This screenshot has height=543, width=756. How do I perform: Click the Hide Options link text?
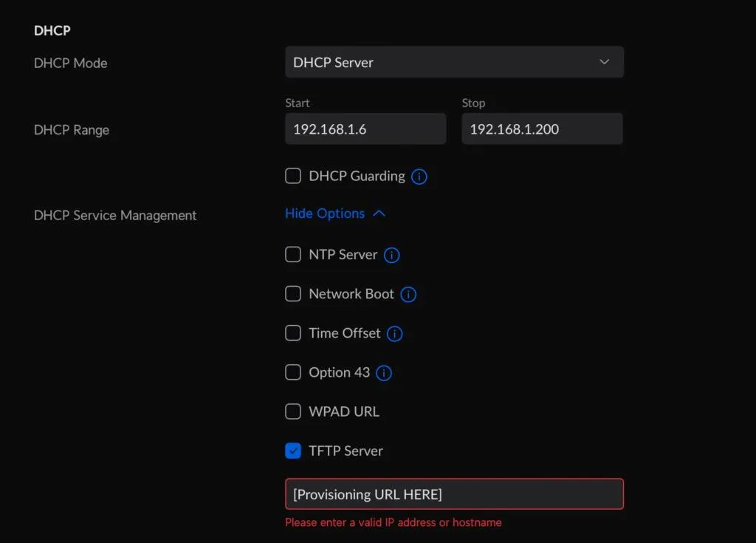pyautogui.click(x=325, y=214)
